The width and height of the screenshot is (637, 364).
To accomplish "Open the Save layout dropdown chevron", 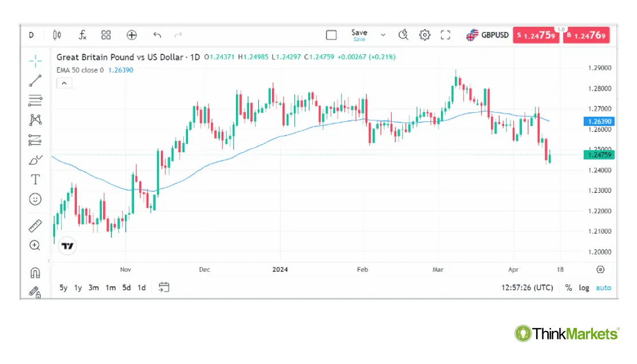I will (383, 35).
